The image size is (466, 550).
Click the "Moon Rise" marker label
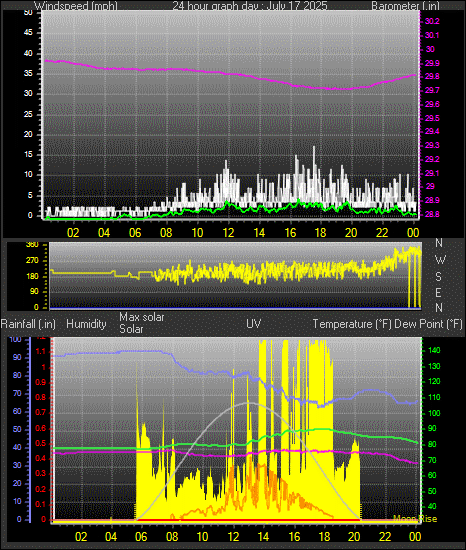[415, 519]
